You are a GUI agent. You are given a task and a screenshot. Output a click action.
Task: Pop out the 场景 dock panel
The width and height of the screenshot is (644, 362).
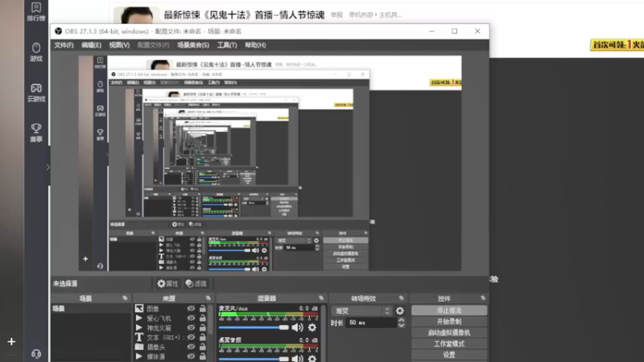tap(125, 298)
